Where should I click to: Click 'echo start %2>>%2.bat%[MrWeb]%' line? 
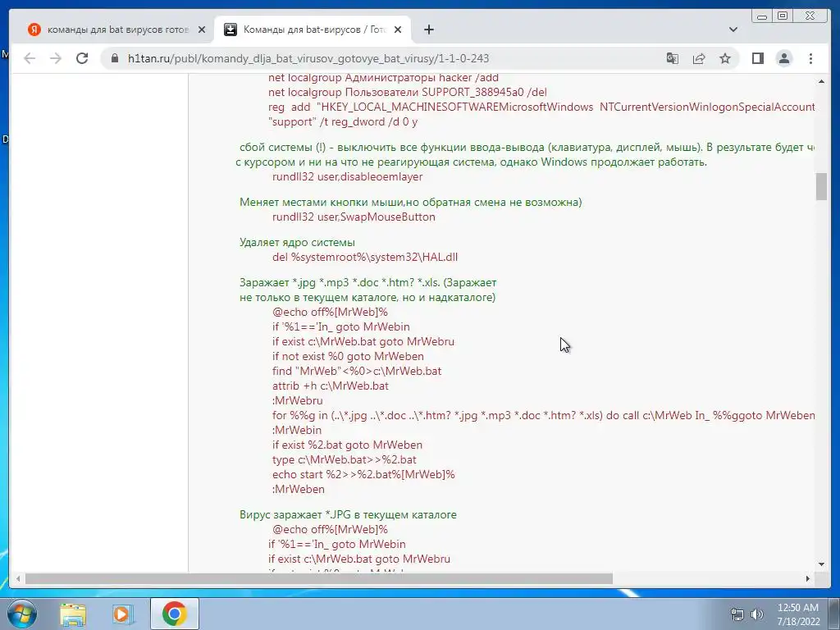(363, 474)
